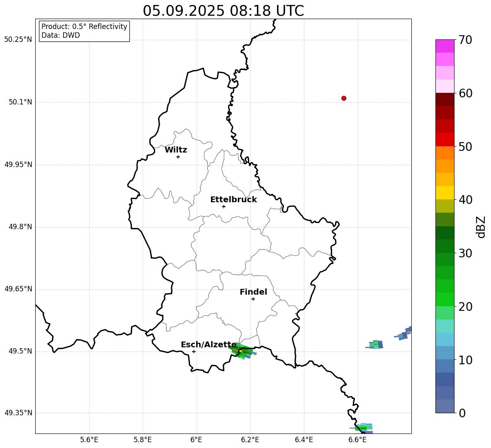Click the 5.6°E longitude label
The width and height of the screenshot is (491, 448).
(89, 440)
